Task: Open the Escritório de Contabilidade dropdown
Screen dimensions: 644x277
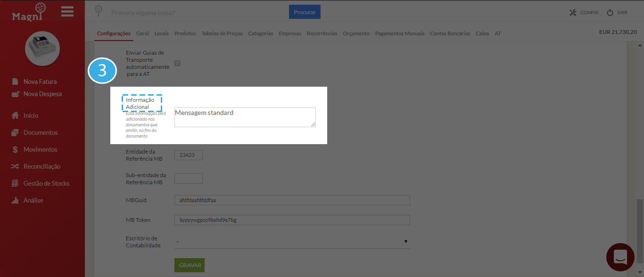Action: click(292, 242)
